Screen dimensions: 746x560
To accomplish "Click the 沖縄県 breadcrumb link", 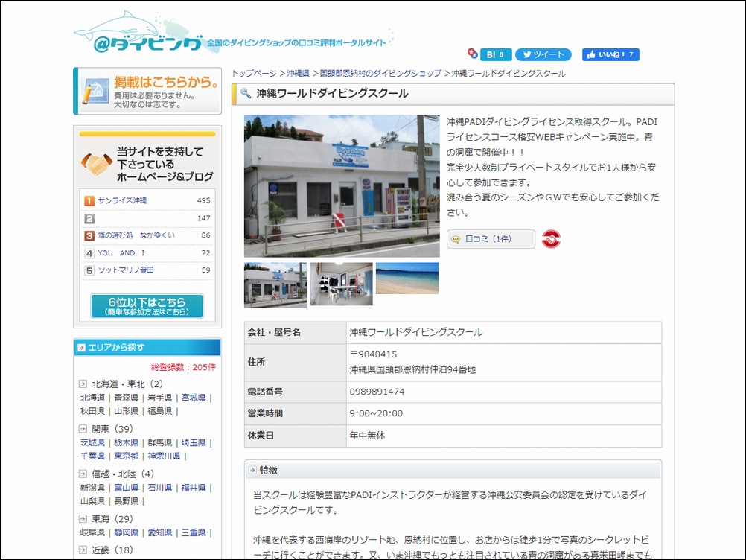I will [x=298, y=73].
